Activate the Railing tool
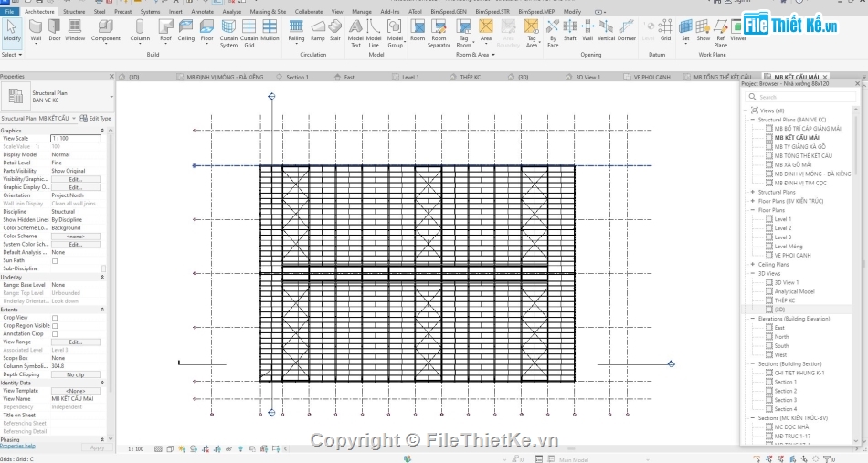This screenshot has width=868, height=463. tap(296, 30)
